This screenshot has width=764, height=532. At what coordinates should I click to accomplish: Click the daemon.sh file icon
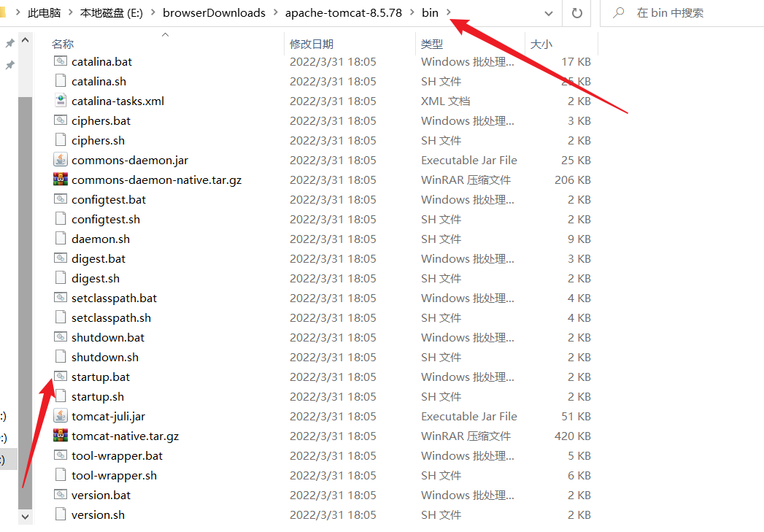point(61,239)
